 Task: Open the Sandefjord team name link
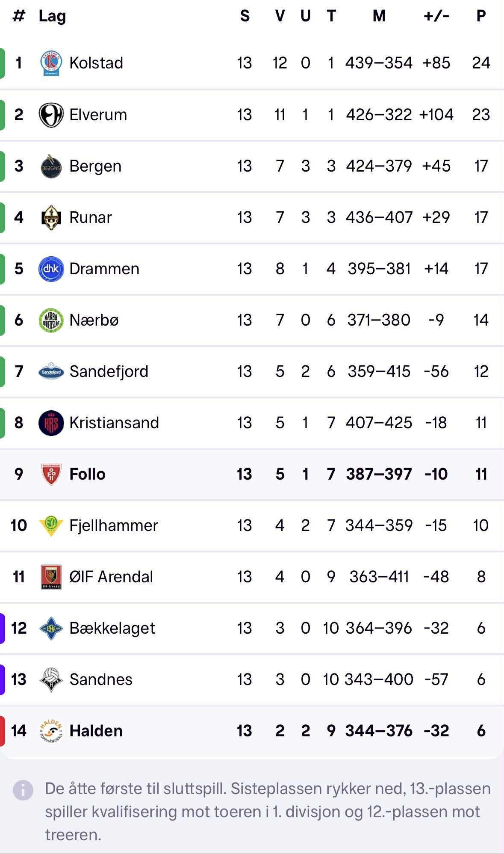pos(109,371)
